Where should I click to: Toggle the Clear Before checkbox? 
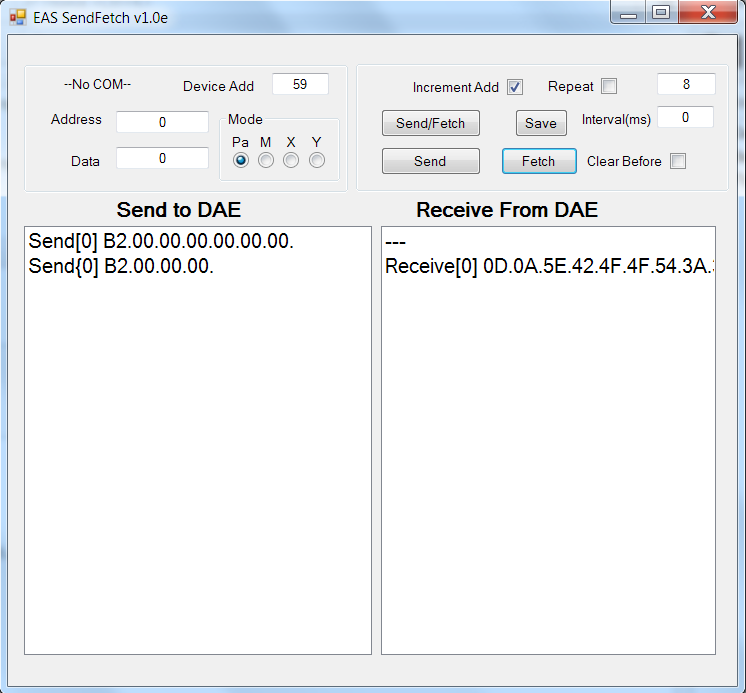point(678,161)
